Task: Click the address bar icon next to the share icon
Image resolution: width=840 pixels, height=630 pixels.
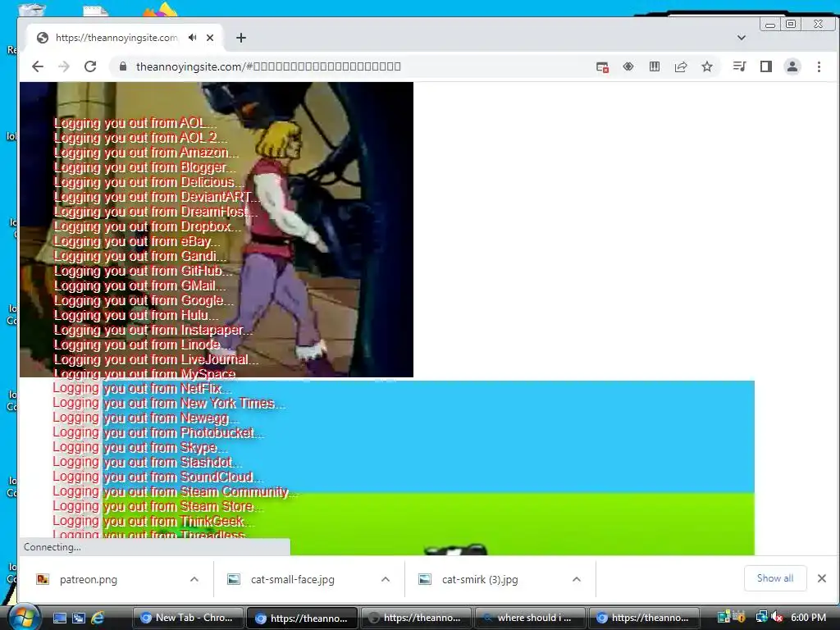Action: coord(655,66)
